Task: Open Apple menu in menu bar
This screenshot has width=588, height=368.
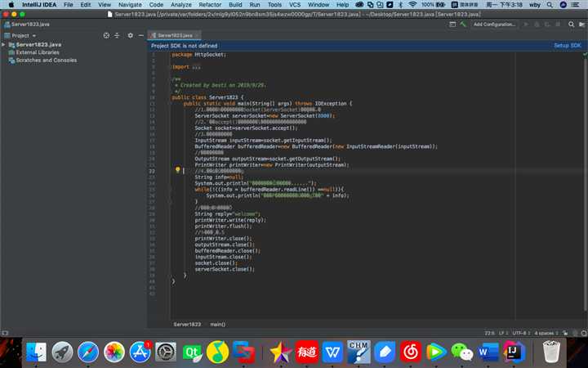Action: click(x=11, y=5)
